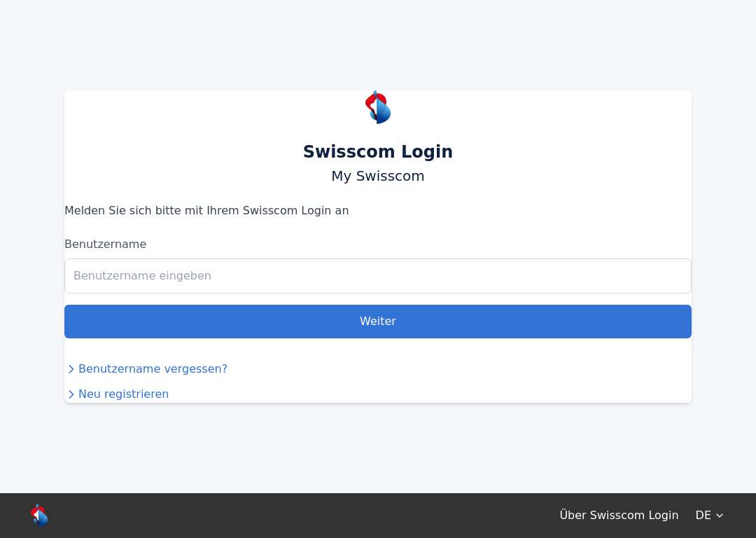Click the Benutzername field label
The height and width of the screenshot is (538, 756).
point(105,244)
